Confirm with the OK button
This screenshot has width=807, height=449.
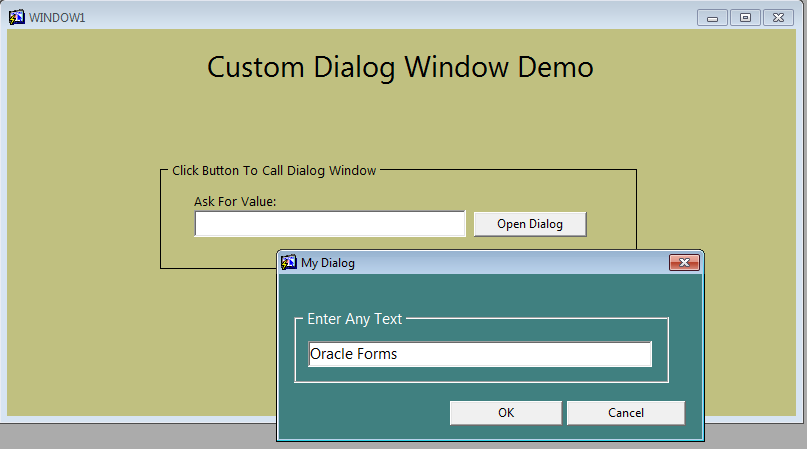pos(506,413)
